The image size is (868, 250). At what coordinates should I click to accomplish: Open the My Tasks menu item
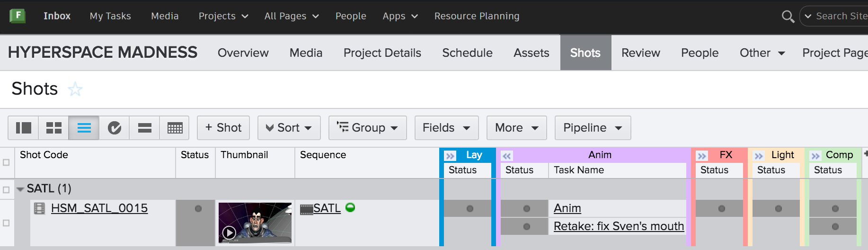click(x=110, y=16)
